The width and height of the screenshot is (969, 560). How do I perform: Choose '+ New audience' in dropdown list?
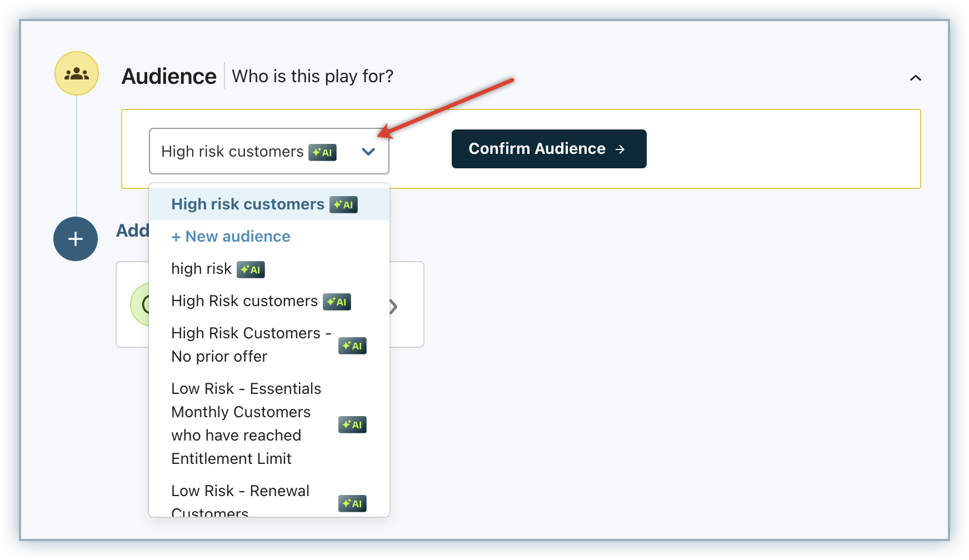tap(269, 236)
